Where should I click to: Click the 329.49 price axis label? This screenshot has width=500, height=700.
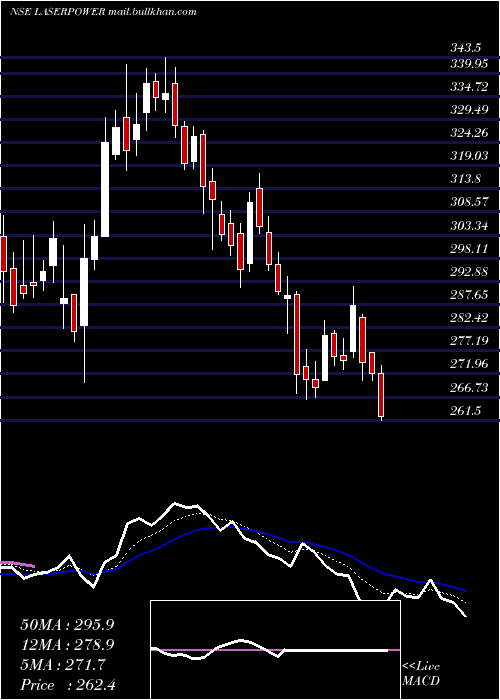pyautogui.click(x=469, y=110)
